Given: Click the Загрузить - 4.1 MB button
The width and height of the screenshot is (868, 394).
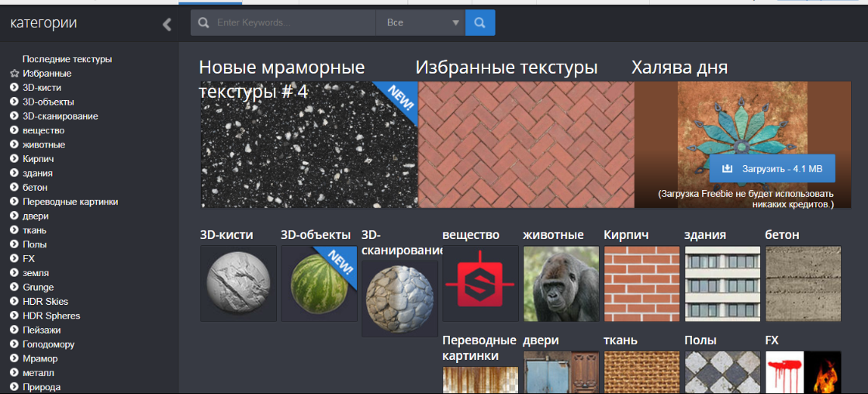Looking at the screenshot, I should click(x=773, y=169).
